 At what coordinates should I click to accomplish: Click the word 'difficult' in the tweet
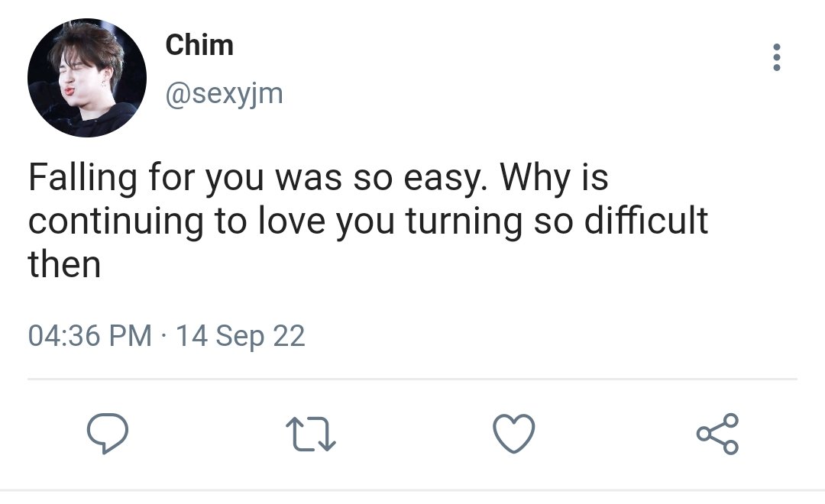(646, 220)
